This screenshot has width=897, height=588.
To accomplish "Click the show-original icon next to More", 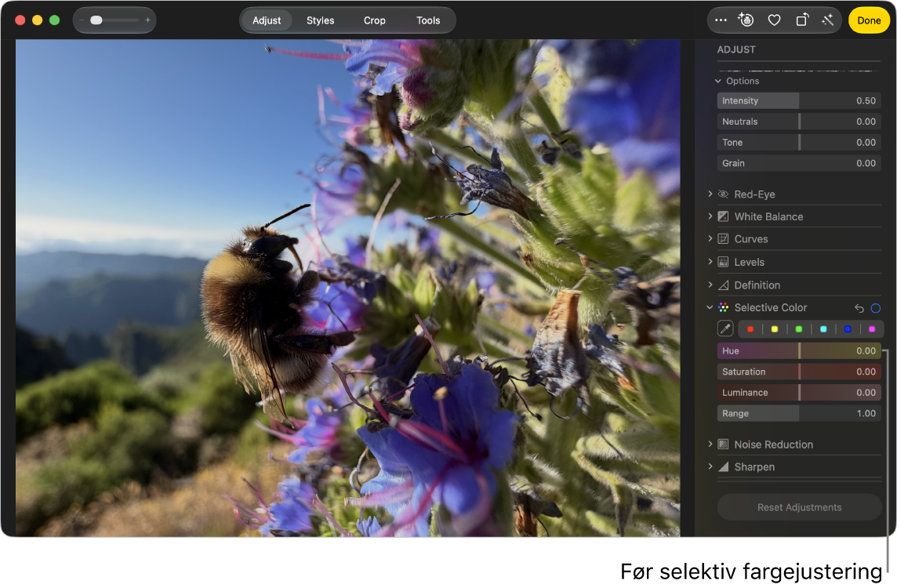I will coord(746,20).
